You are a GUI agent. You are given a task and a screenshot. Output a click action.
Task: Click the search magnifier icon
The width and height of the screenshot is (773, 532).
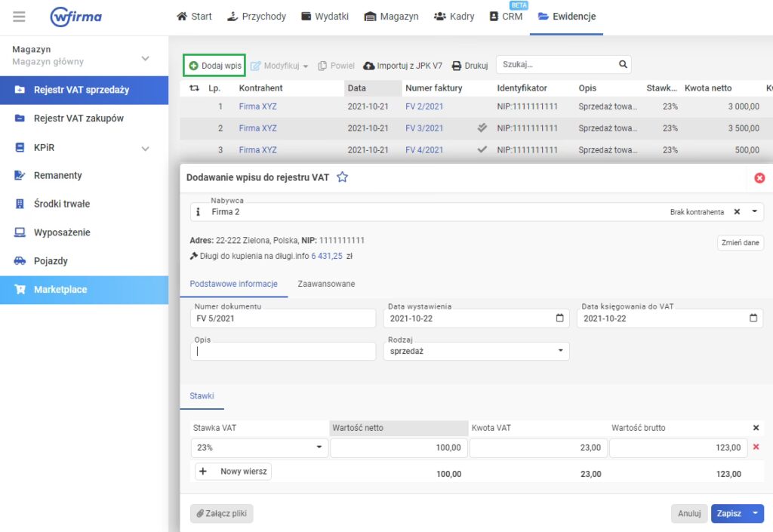click(623, 65)
